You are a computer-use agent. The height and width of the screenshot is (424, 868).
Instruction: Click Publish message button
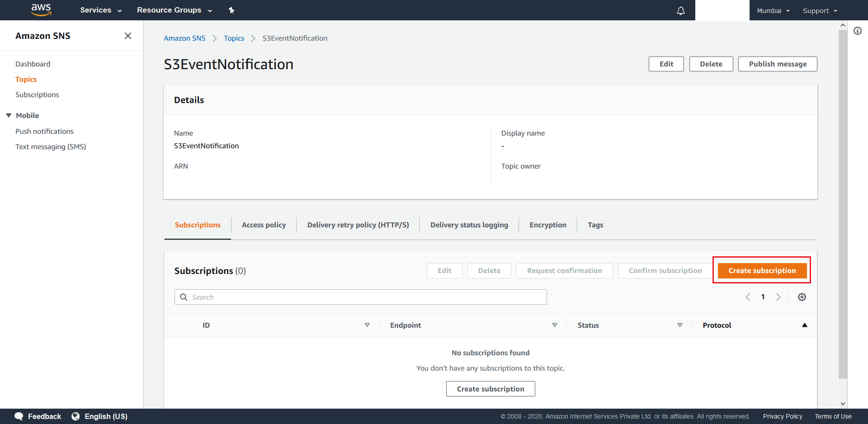coord(778,64)
